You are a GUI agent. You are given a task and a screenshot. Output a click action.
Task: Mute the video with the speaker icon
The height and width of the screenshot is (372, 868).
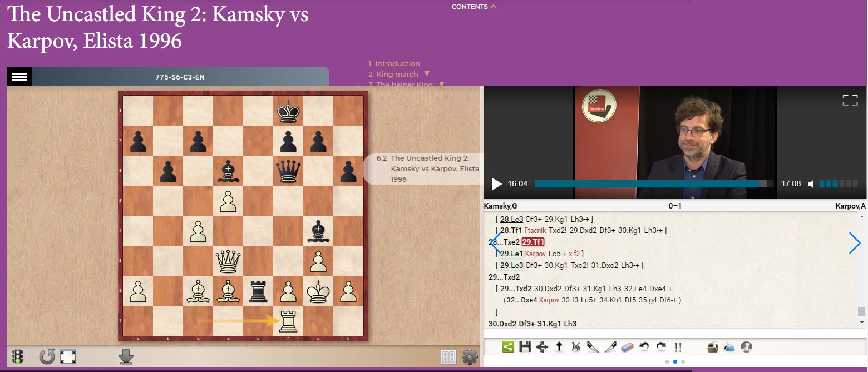812,183
